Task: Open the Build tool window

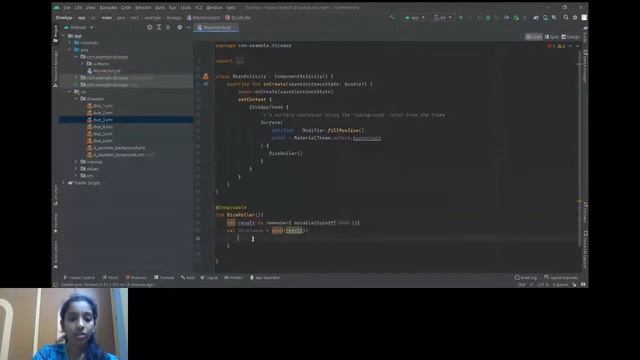Action: (x=188, y=278)
